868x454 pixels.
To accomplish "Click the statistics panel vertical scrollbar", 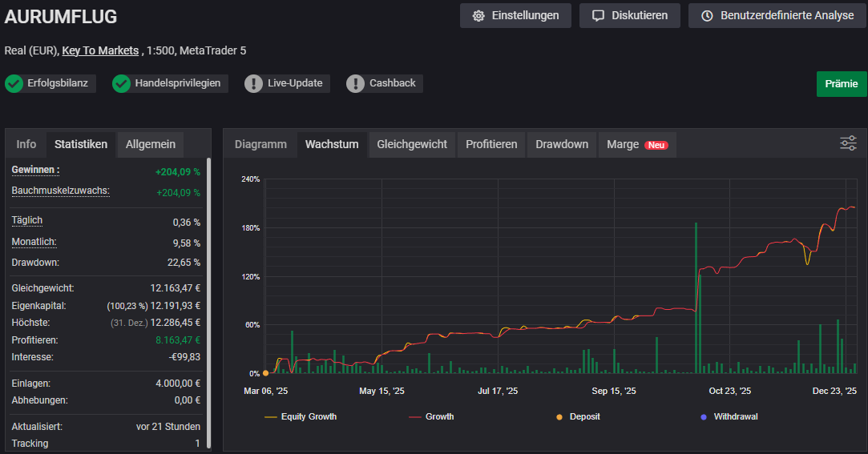I will (x=209, y=304).
